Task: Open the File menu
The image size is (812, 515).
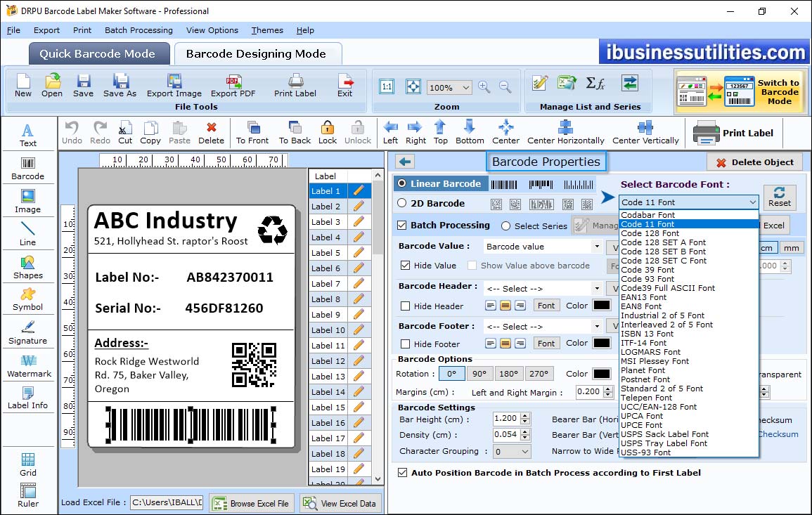Action: [13, 30]
